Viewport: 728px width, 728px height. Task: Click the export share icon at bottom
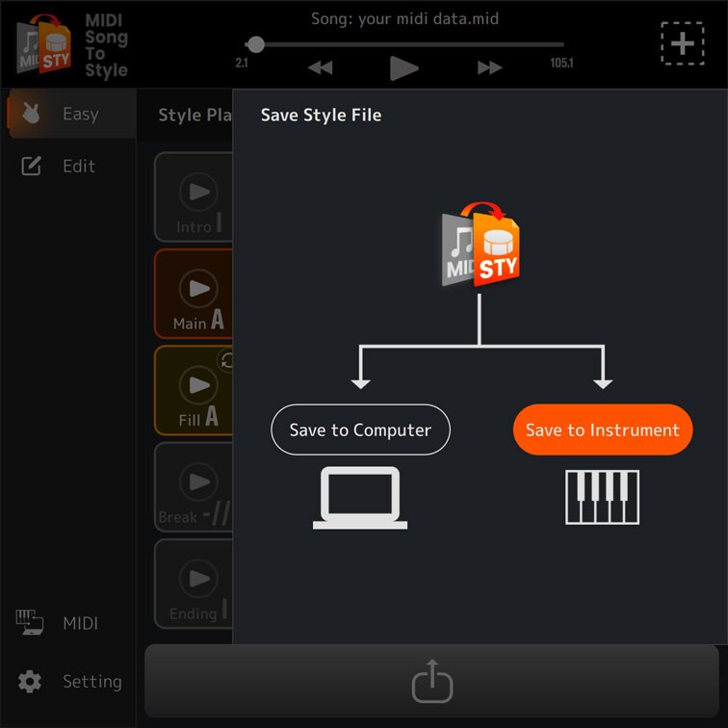[431, 682]
